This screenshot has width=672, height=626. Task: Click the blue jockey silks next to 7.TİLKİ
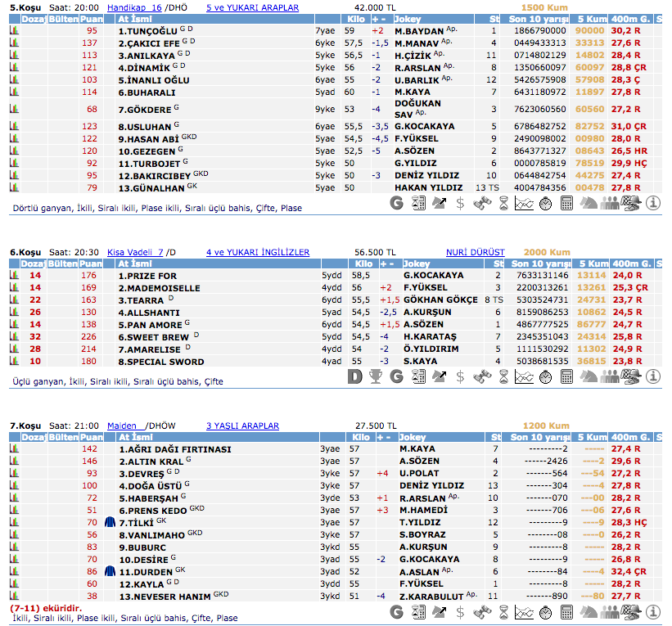[111, 522]
